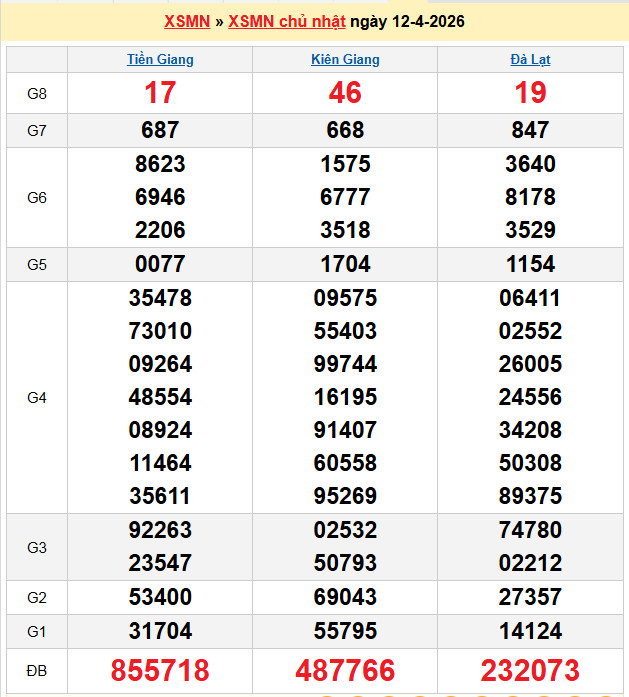
Task: Open the XSMN link in the header
Action: [186, 22]
